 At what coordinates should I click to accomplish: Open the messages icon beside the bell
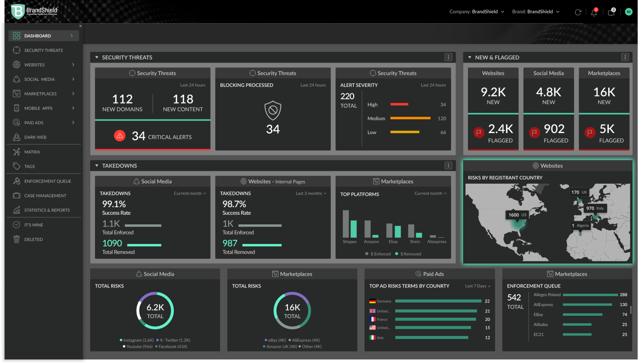(x=611, y=12)
